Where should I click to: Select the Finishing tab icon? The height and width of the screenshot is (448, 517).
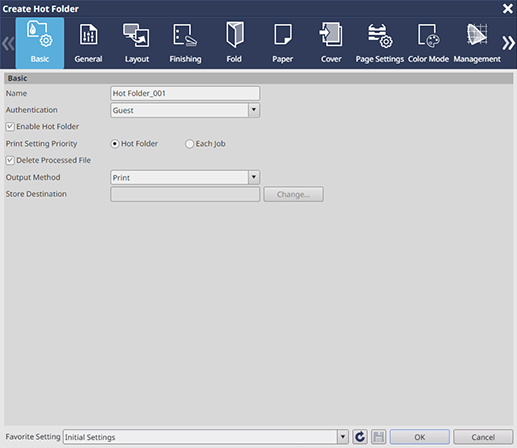pos(185,35)
